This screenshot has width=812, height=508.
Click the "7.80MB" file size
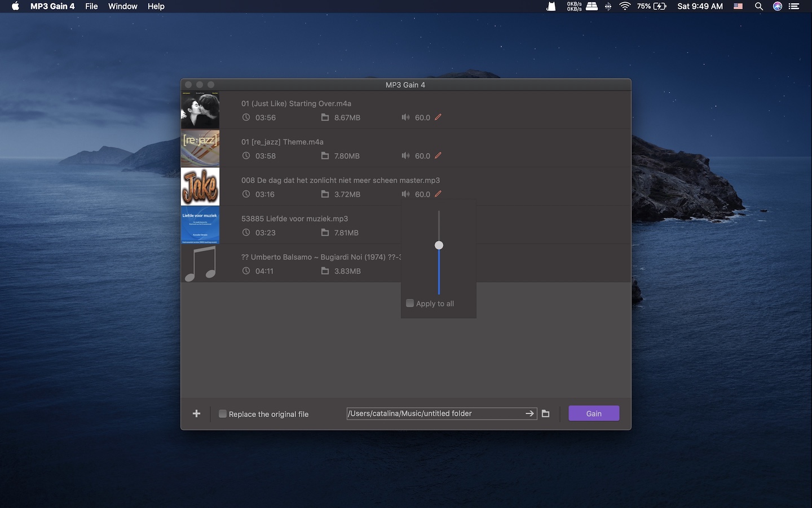(x=347, y=156)
